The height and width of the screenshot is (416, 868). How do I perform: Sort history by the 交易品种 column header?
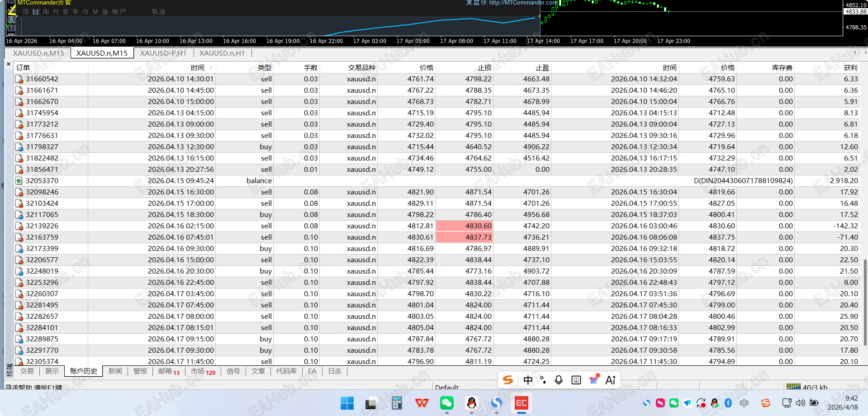click(x=348, y=67)
